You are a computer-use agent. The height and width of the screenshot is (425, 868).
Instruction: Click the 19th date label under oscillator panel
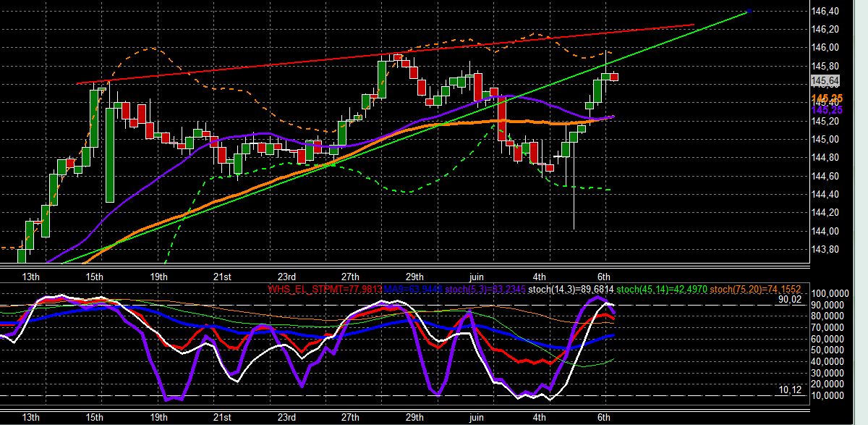(159, 418)
